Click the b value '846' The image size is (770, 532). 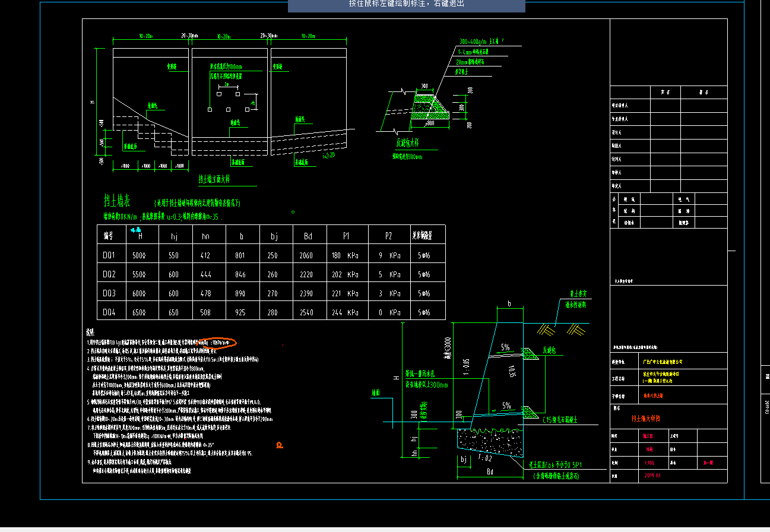[x=240, y=275]
